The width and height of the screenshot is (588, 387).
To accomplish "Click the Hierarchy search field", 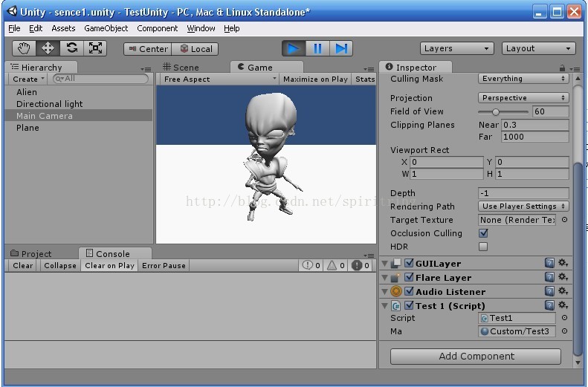I will 100,79.
